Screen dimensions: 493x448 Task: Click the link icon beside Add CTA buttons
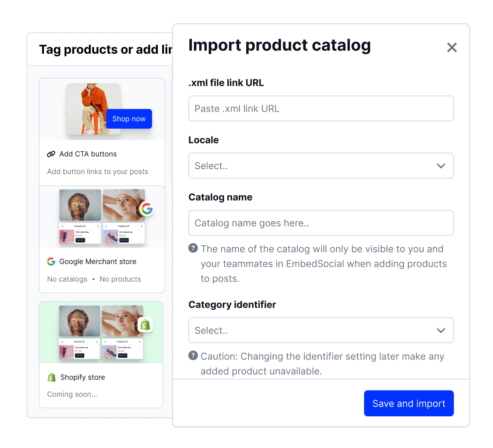point(51,154)
